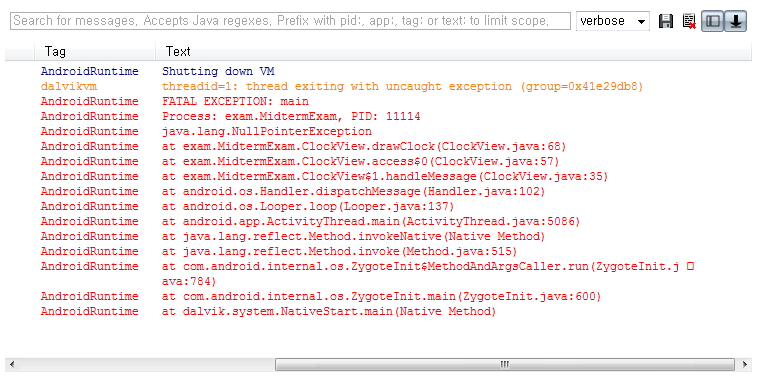Select the "Shutting down VM" log line

click(378, 71)
